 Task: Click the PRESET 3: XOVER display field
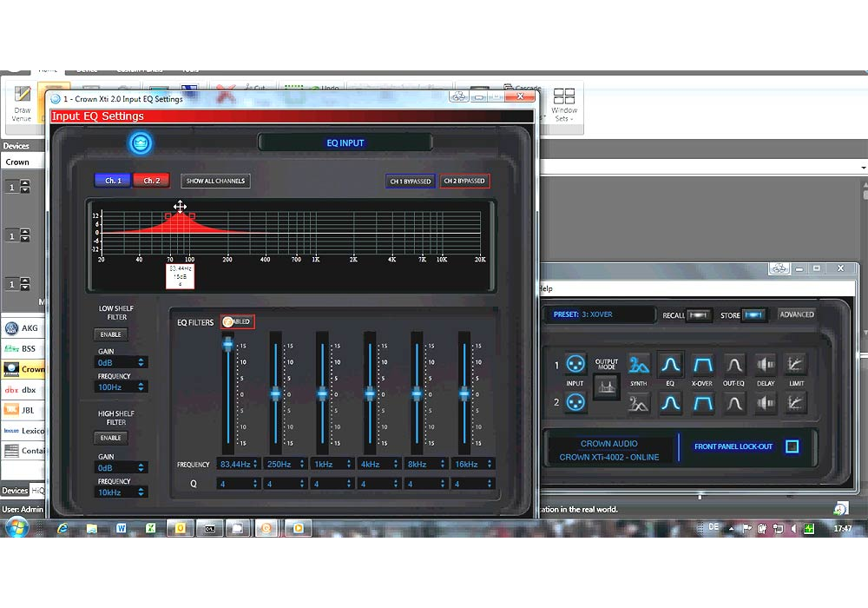[x=599, y=314]
